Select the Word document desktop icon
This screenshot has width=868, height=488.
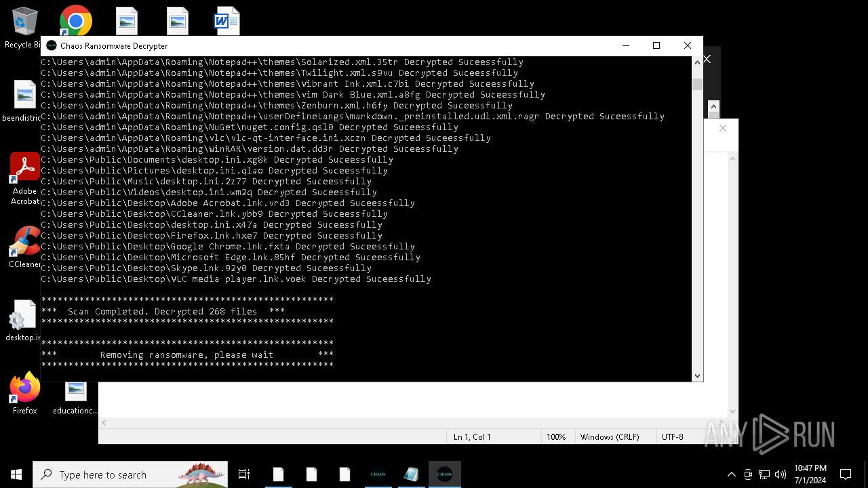(x=226, y=21)
